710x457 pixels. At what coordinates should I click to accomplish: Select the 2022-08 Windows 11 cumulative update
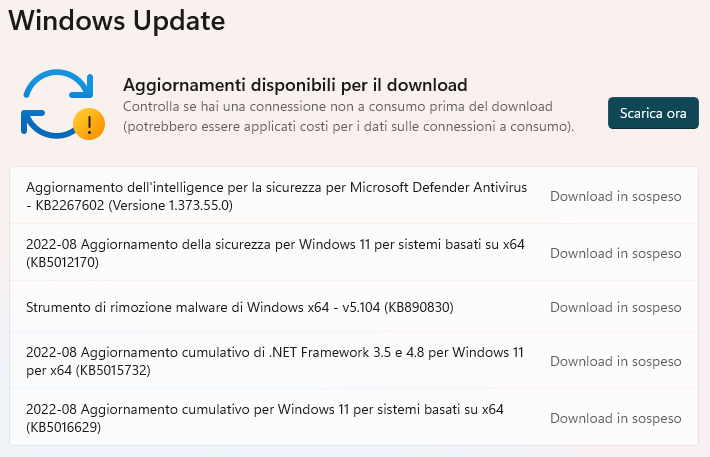pyautogui.click(x=265, y=410)
